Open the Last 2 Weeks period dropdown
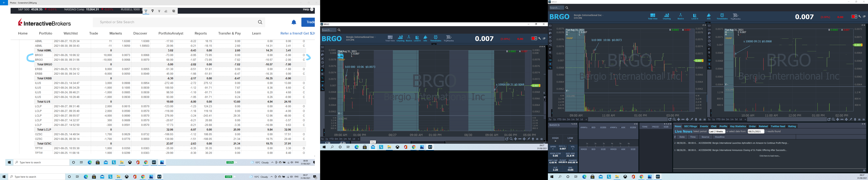This screenshot has width=868, height=180. [x=717, y=131]
